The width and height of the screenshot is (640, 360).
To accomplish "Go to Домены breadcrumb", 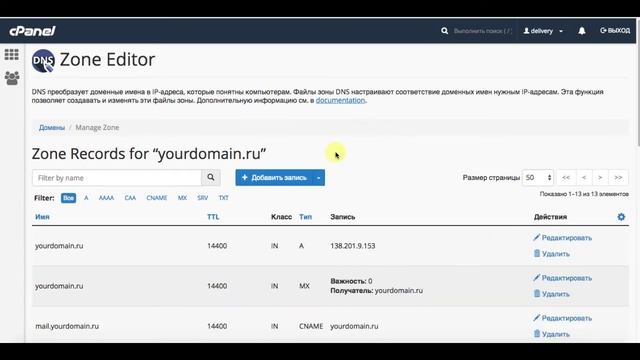I will 52,128.
